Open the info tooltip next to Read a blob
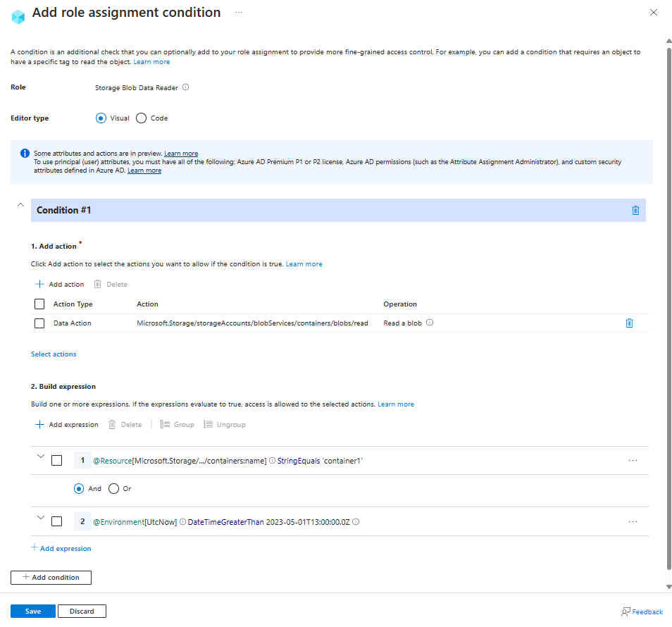The width and height of the screenshot is (672, 627). [429, 323]
